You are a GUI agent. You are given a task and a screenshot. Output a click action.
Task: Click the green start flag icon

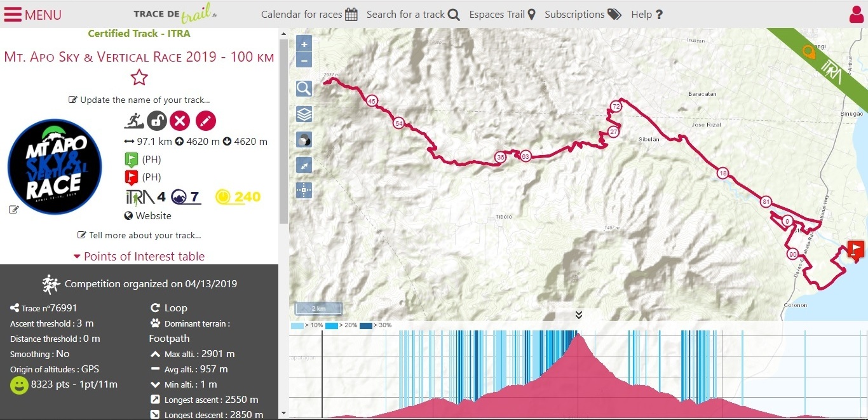point(132,159)
